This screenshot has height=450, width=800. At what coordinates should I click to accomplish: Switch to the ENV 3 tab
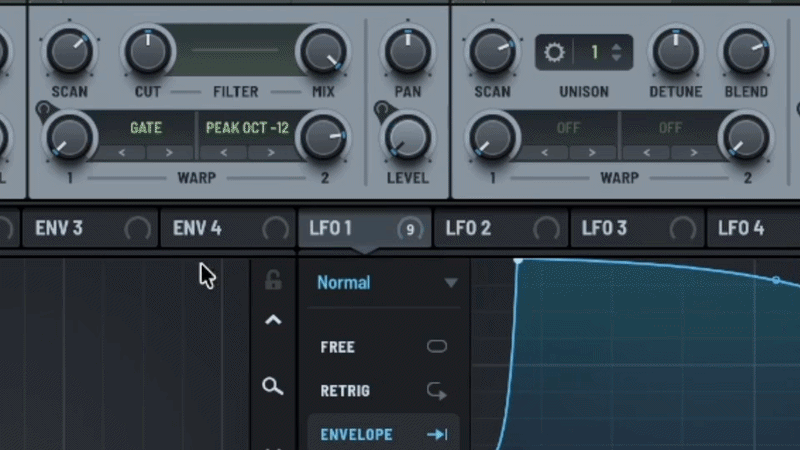[x=90, y=229]
